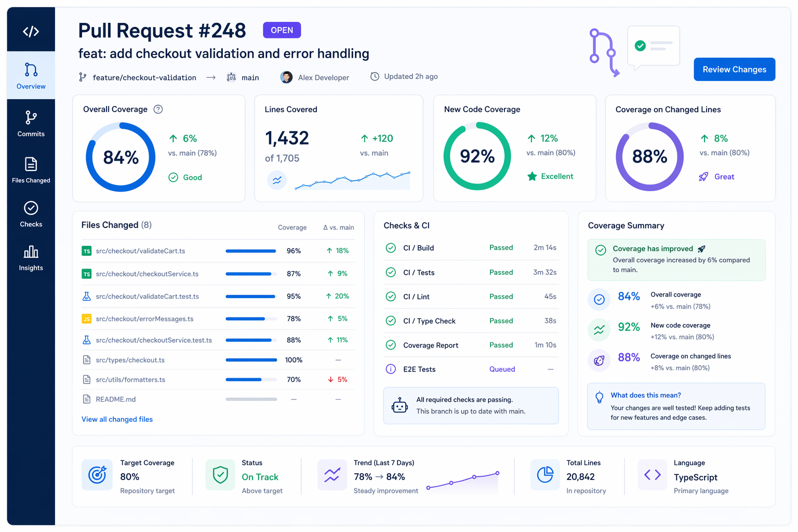Click the 'What does this mean?' heading
Viewport: 798px width, 532px height.
click(x=646, y=395)
